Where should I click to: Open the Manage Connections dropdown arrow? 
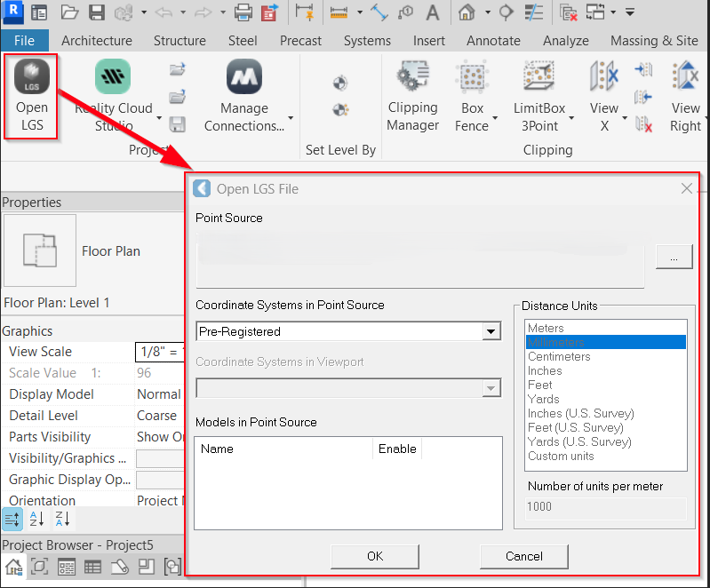(291, 118)
